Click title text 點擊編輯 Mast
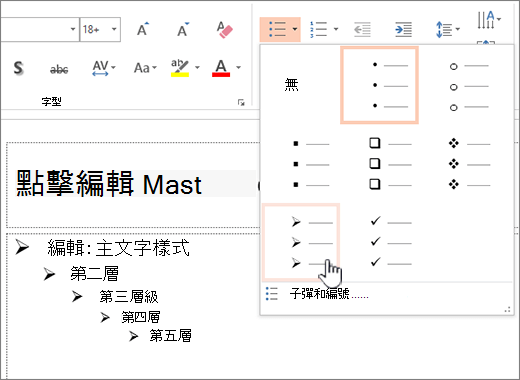 tap(109, 184)
